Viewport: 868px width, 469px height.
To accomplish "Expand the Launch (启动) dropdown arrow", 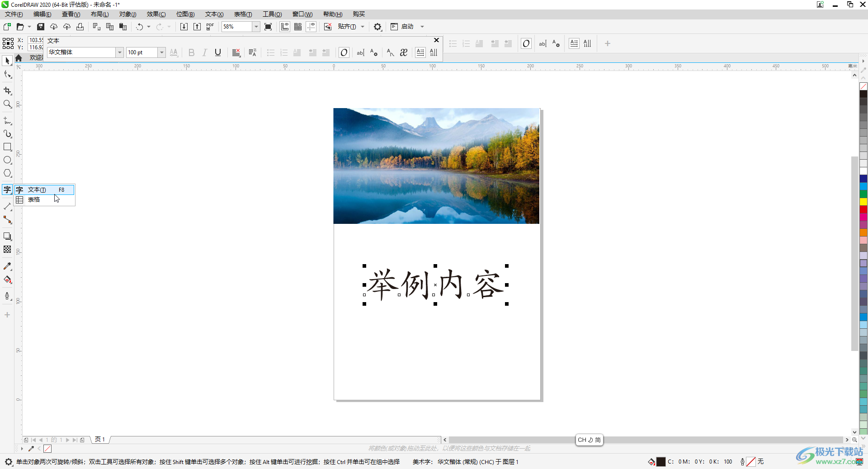I will coord(422,27).
